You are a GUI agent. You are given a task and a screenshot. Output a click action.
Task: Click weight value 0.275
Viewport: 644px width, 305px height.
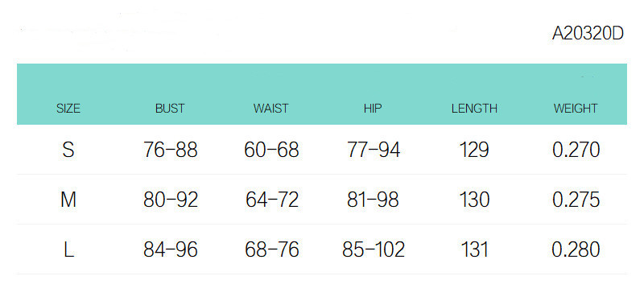tap(576, 200)
